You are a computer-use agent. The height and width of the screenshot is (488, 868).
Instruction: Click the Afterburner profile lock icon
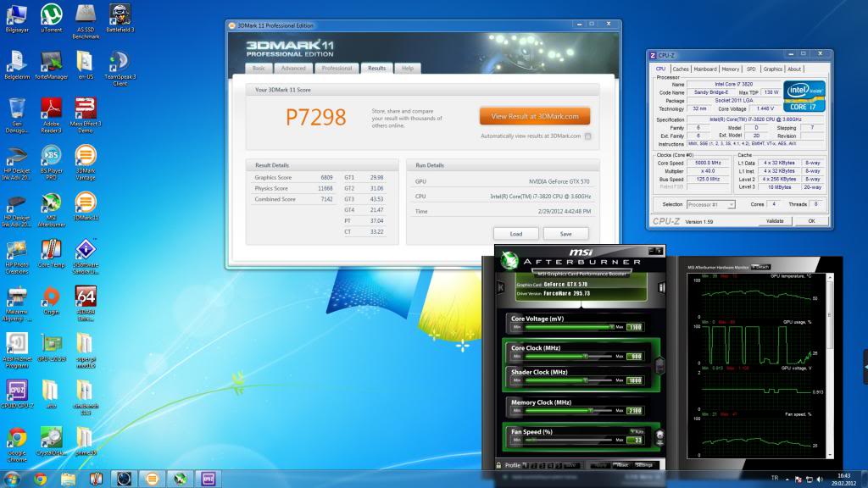[498, 465]
